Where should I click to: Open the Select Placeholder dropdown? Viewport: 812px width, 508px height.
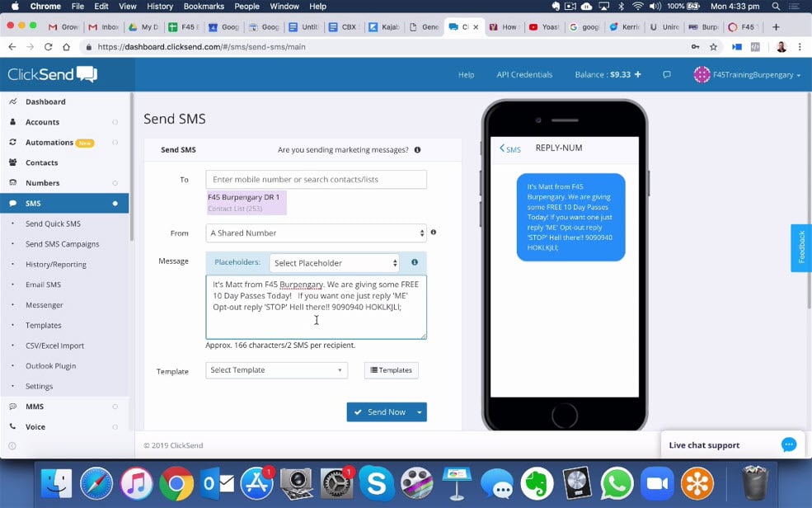pos(334,263)
